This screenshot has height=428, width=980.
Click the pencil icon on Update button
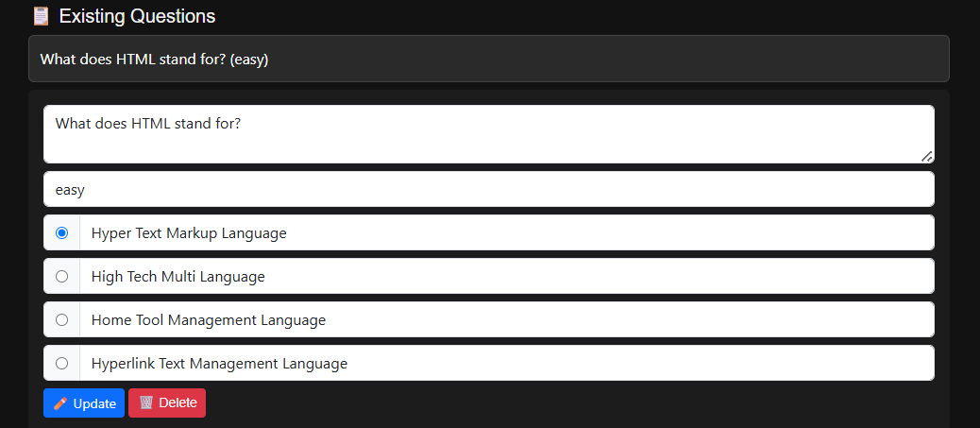click(x=60, y=403)
